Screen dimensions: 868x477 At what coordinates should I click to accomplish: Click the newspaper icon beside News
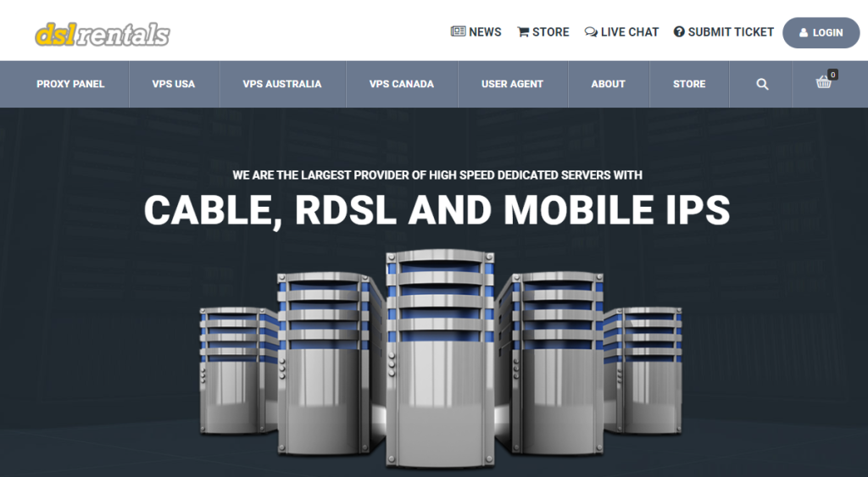click(x=458, y=32)
